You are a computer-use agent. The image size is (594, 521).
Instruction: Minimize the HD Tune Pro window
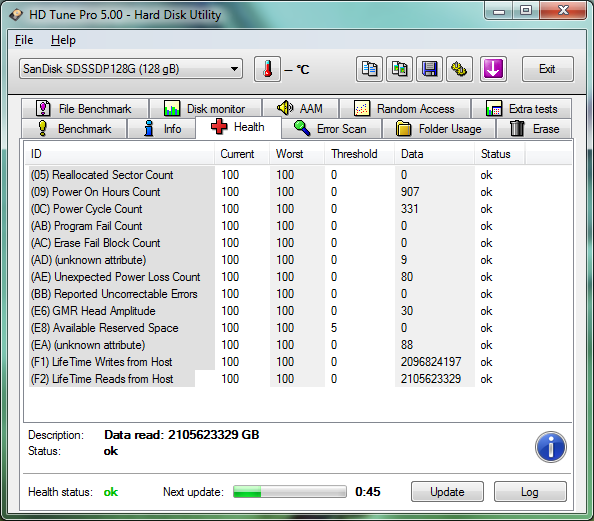(x=499, y=10)
